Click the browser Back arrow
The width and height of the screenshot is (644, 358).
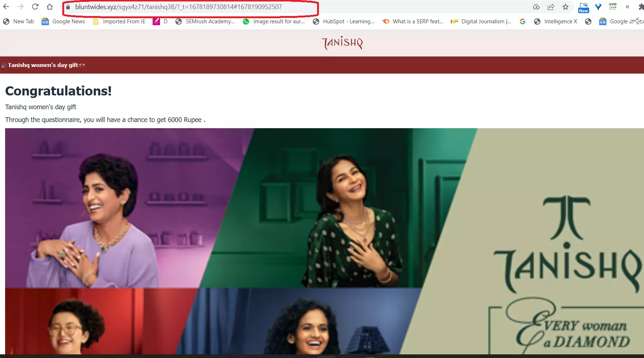(x=6, y=7)
